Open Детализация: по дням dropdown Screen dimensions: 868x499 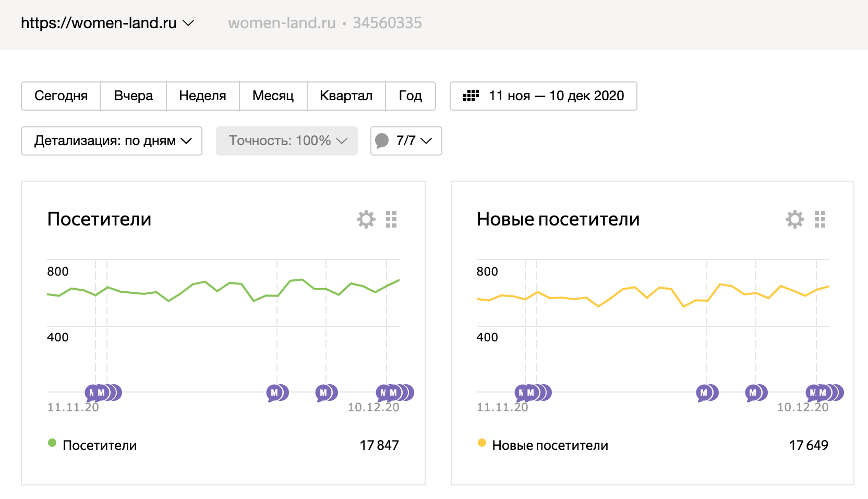pyautogui.click(x=112, y=141)
